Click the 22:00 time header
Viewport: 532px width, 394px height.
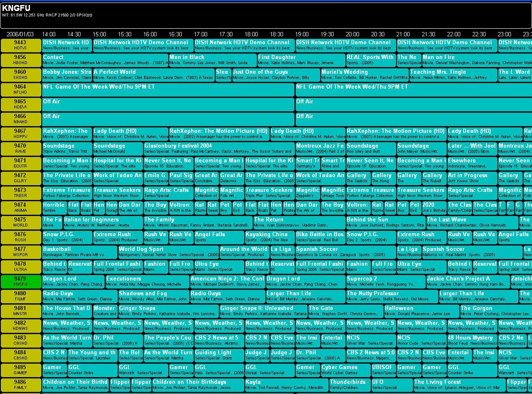coord(454,34)
